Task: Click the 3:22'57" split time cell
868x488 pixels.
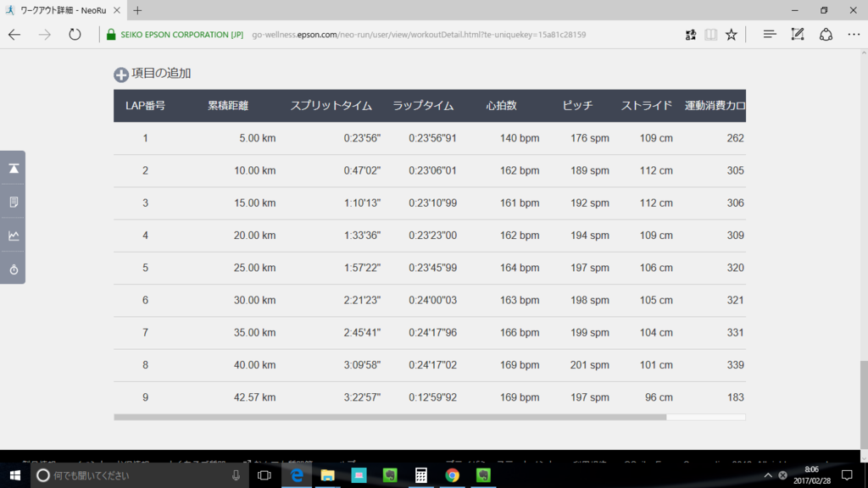Action: coord(362,397)
